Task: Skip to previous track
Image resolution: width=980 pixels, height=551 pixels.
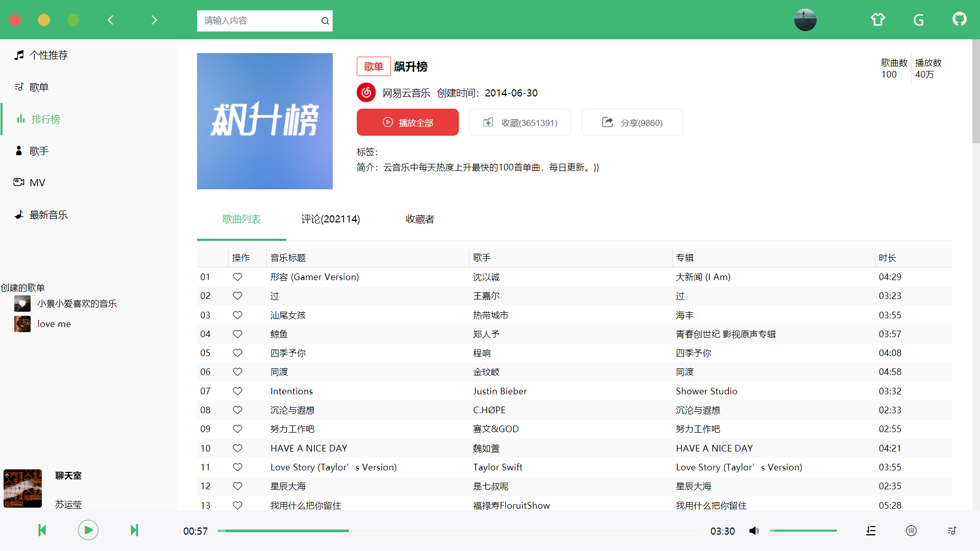Action: click(42, 530)
